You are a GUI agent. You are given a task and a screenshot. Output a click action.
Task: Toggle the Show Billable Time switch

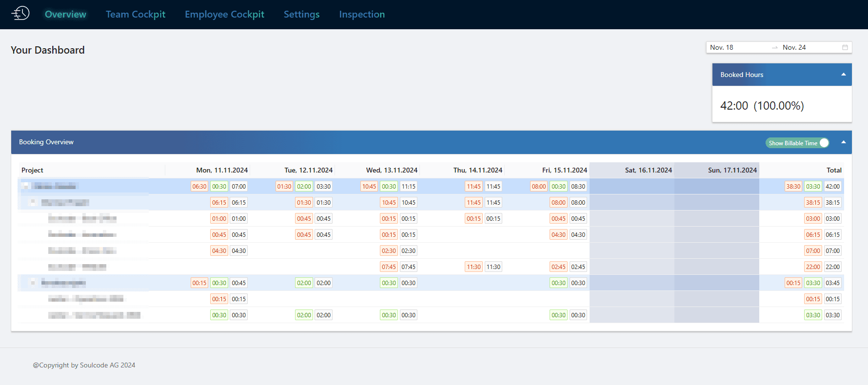pos(797,143)
